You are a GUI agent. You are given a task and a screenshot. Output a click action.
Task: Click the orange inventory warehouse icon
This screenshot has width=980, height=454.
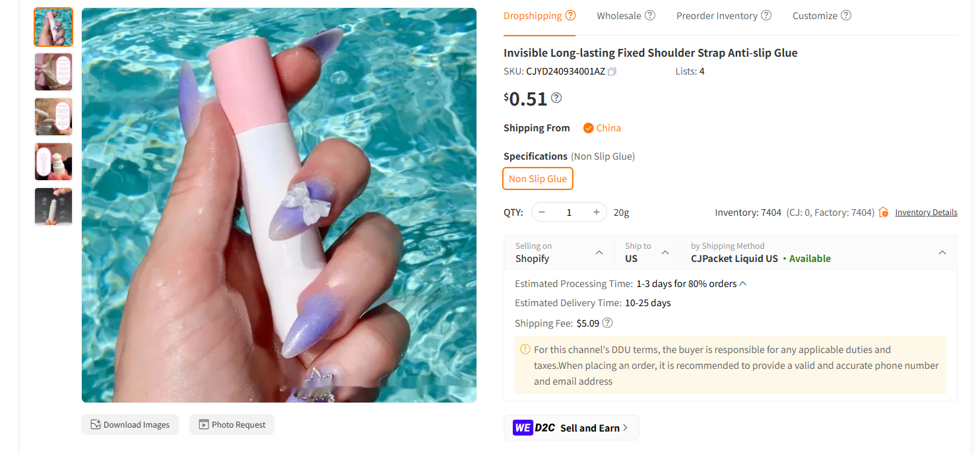pos(884,212)
